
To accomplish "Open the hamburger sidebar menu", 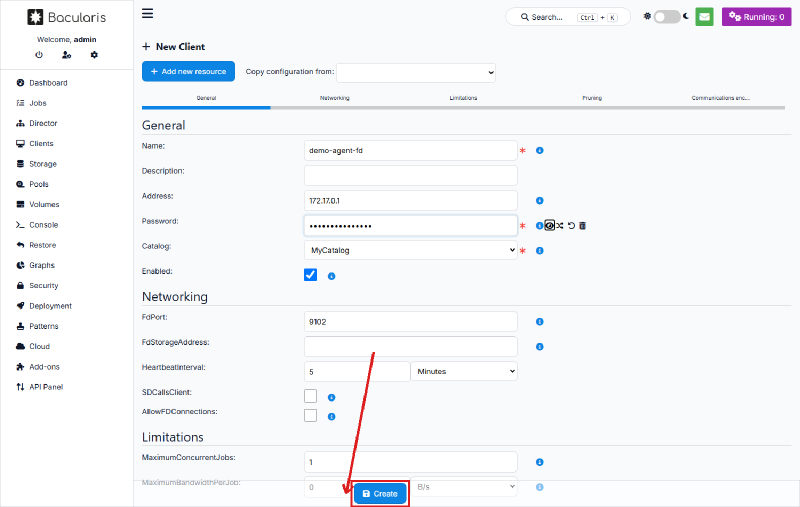I will (x=147, y=13).
